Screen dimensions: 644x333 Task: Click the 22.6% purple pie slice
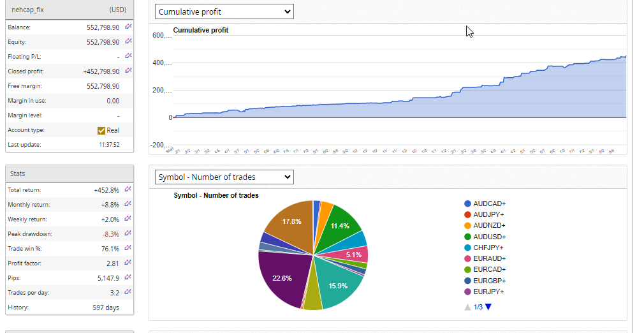pos(281,277)
